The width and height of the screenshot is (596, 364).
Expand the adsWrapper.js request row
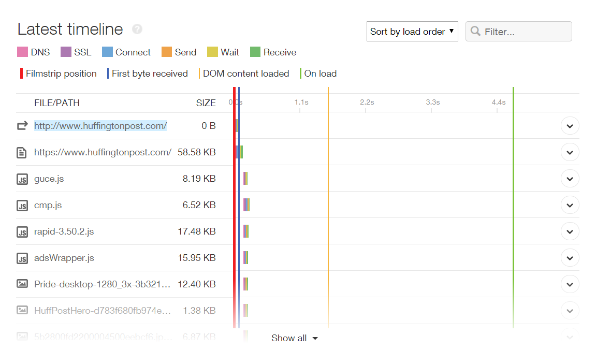pos(570,257)
